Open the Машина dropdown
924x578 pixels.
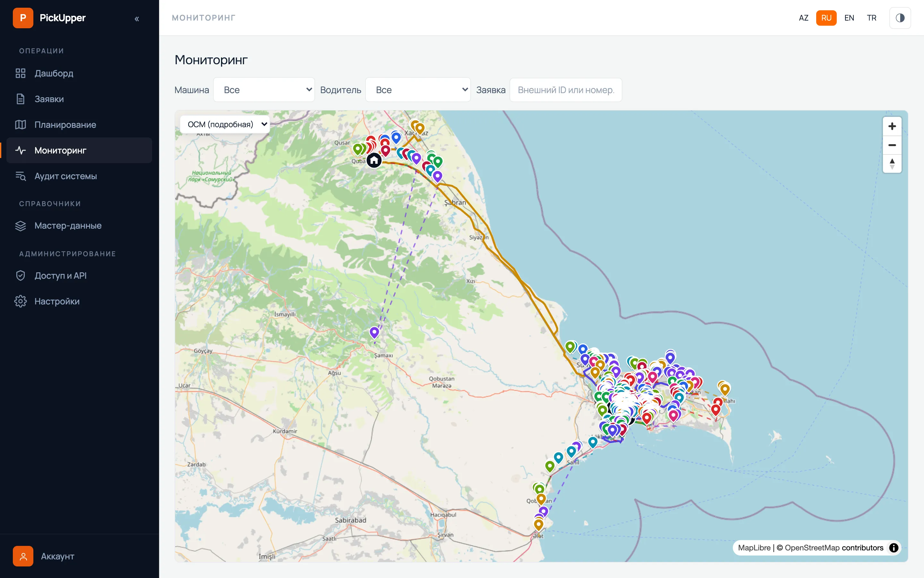click(x=264, y=90)
